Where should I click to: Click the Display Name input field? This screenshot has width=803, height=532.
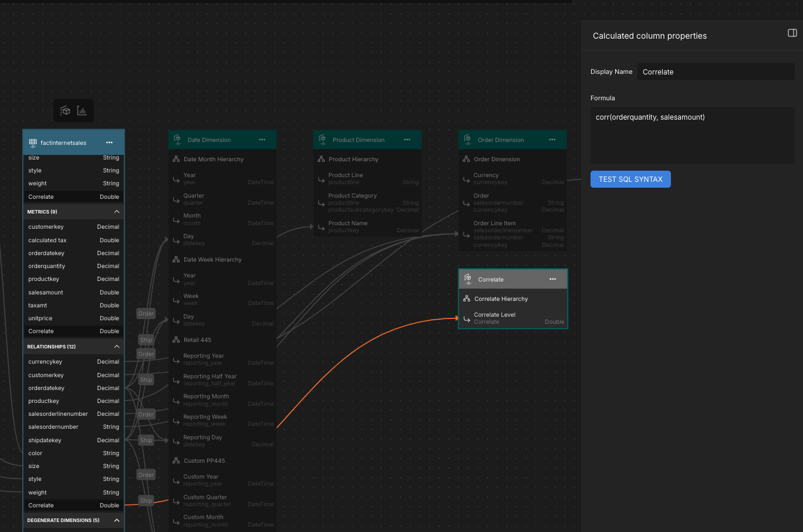716,72
